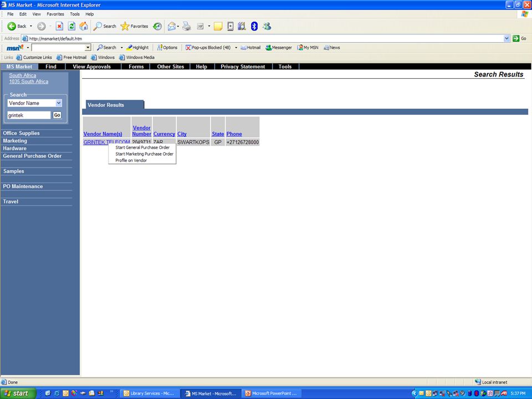Viewport: 532px width, 399px height.
Task: Open the Vendor Name search type dropdown
Action: 59,103
